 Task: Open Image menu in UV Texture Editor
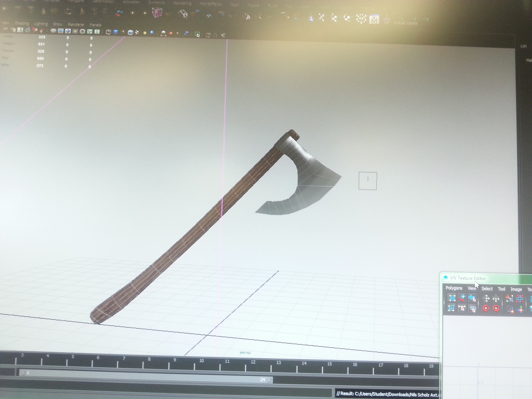[516, 289]
